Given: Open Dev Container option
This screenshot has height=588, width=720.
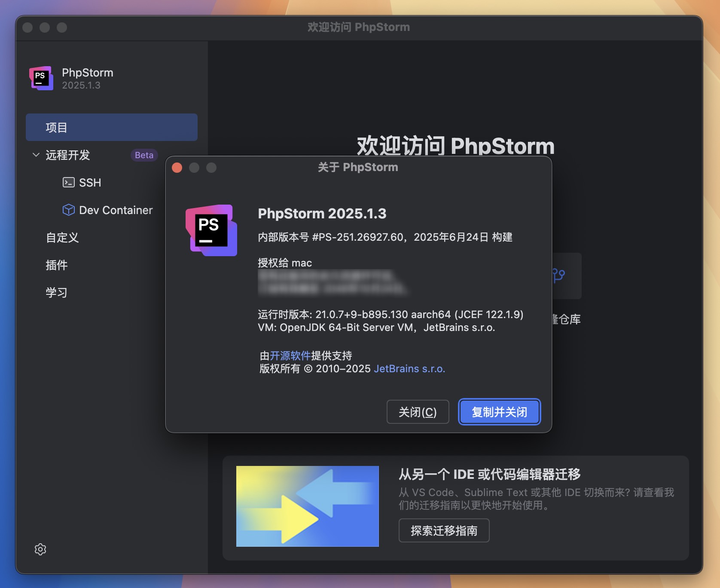Looking at the screenshot, I should (x=116, y=210).
